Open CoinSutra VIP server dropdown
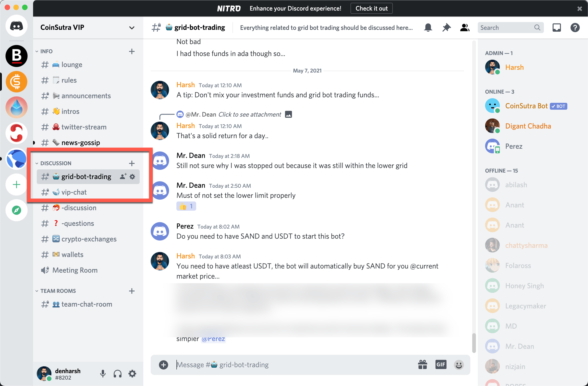Image resolution: width=588 pixels, height=386 pixels. 132,27
